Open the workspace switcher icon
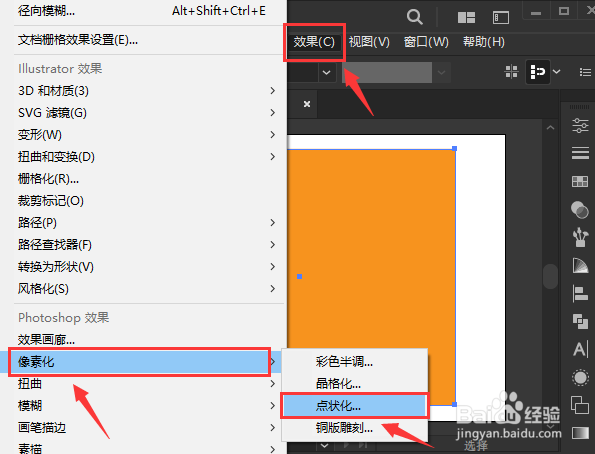This screenshot has width=595, height=454. pyautogui.click(x=501, y=17)
